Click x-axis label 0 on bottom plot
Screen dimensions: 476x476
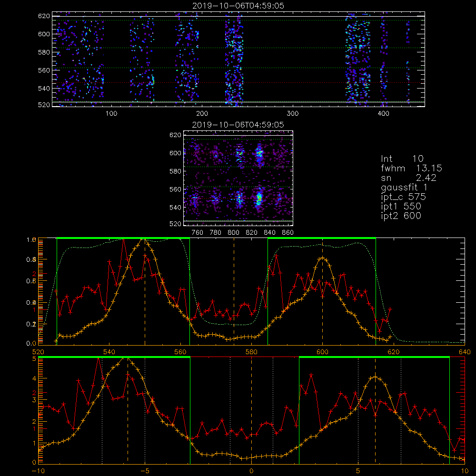(x=251, y=471)
